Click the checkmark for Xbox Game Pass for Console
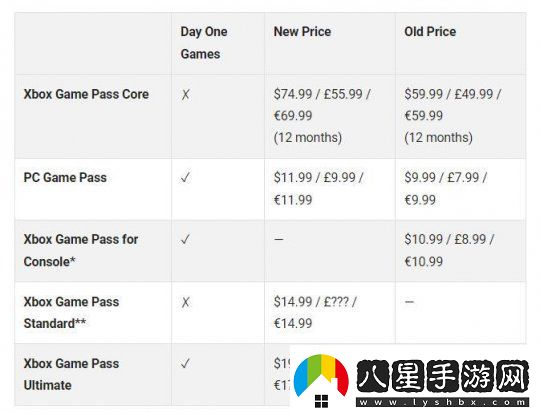 coord(185,239)
